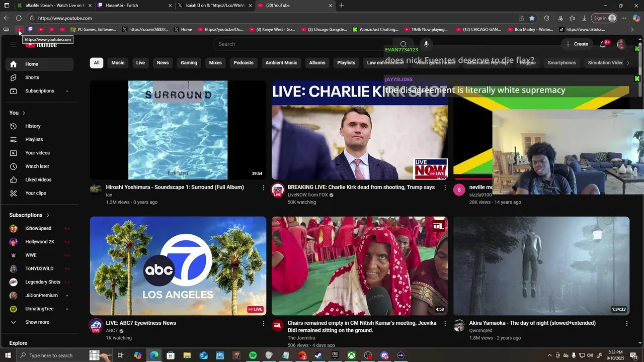Open Your clips
Image resolution: width=644 pixels, height=362 pixels.
[x=40, y=193]
